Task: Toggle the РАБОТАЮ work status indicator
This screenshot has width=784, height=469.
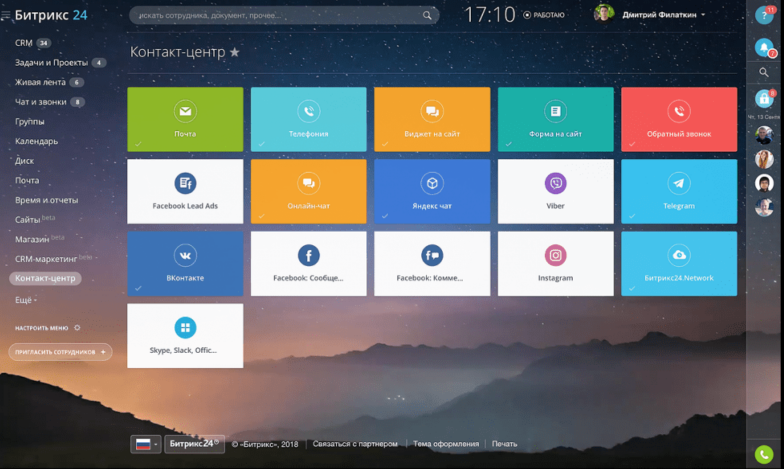Action: (x=544, y=15)
